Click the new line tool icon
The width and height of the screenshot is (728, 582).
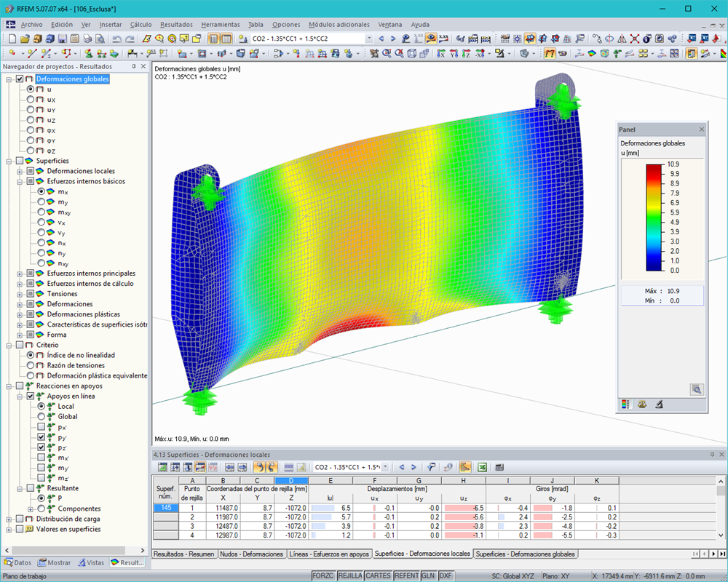tap(31, 54)
